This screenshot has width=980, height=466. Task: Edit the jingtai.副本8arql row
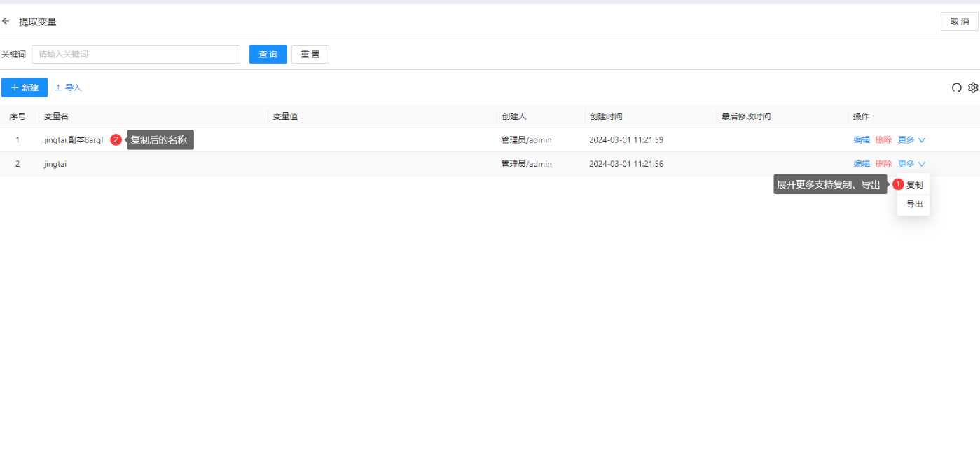point(861,140)
